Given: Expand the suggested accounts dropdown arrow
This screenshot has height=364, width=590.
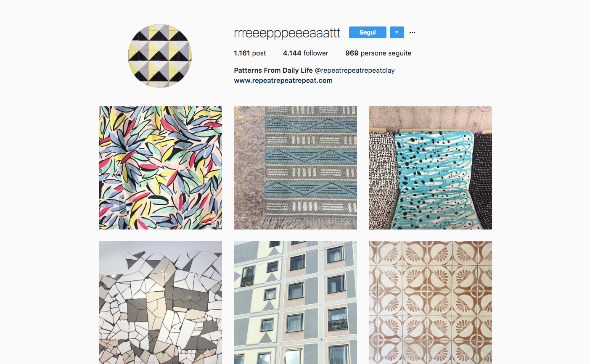Looking at the screenshot, I should (397, 32).
